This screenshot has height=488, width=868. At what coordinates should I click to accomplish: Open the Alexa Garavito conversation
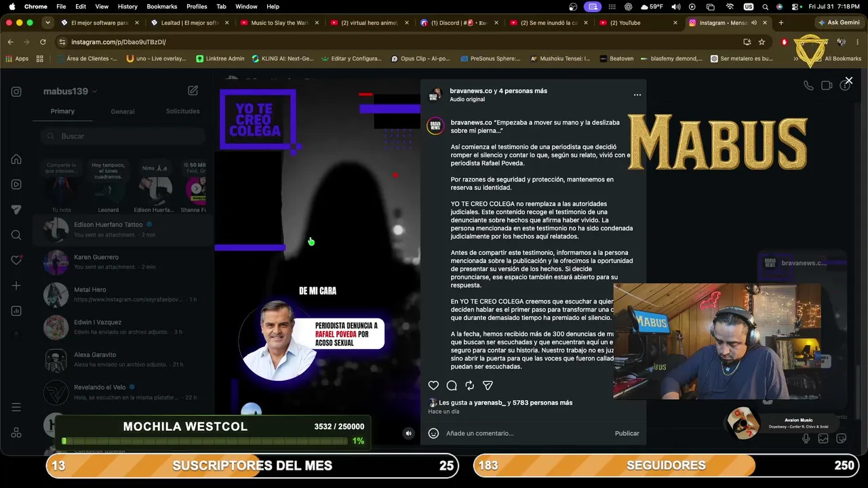tap(123, 360)
